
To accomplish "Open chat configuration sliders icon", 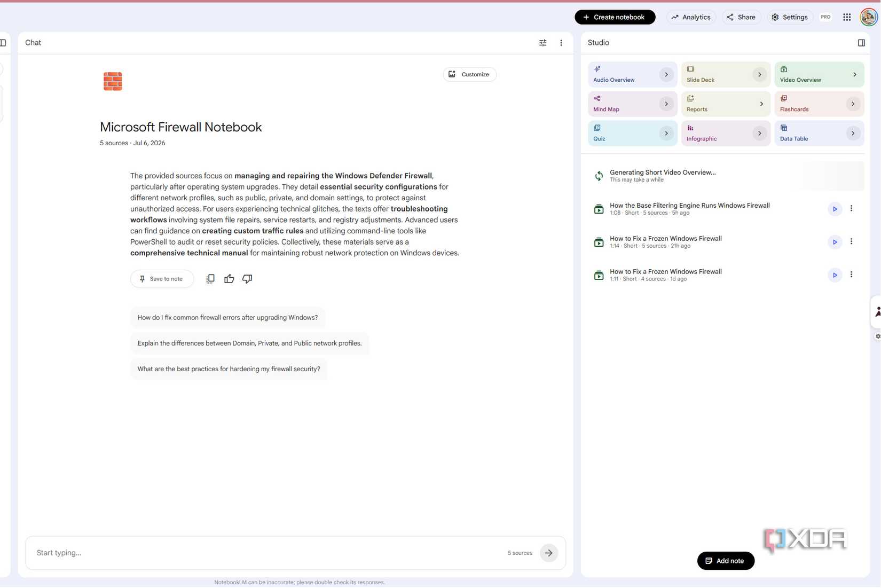I will [x=542, y=43].
